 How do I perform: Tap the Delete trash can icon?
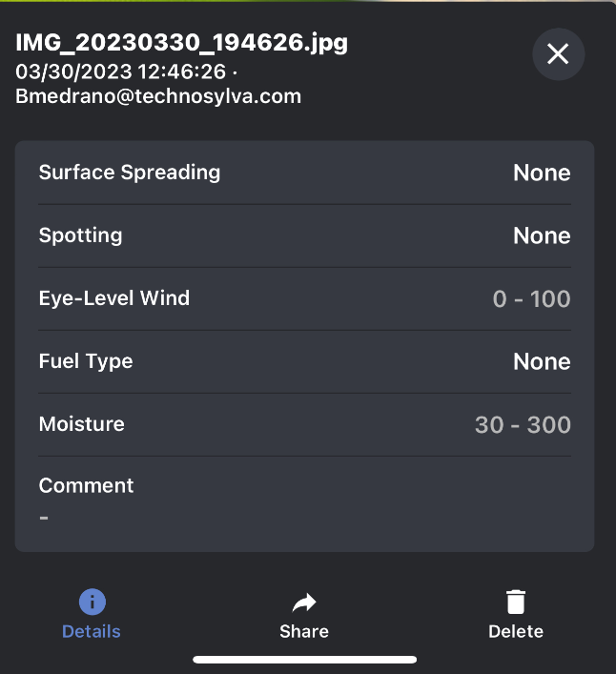pos(515,602)
